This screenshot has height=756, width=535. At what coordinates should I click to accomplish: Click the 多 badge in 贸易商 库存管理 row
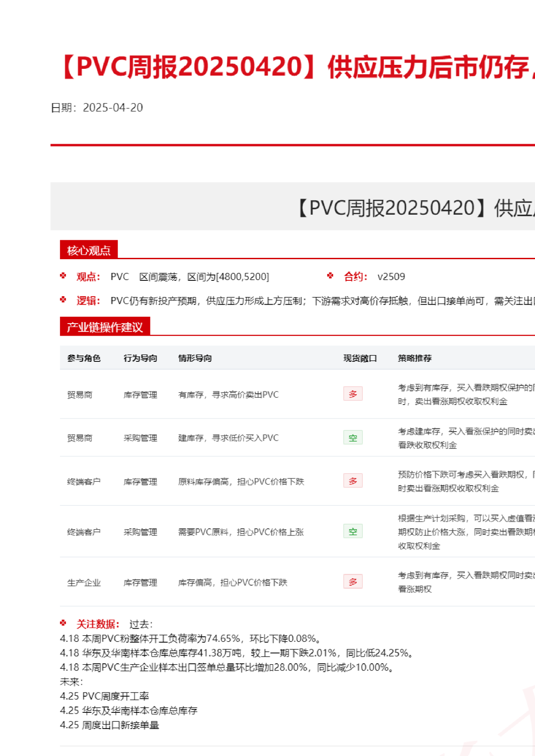point(353,394)
